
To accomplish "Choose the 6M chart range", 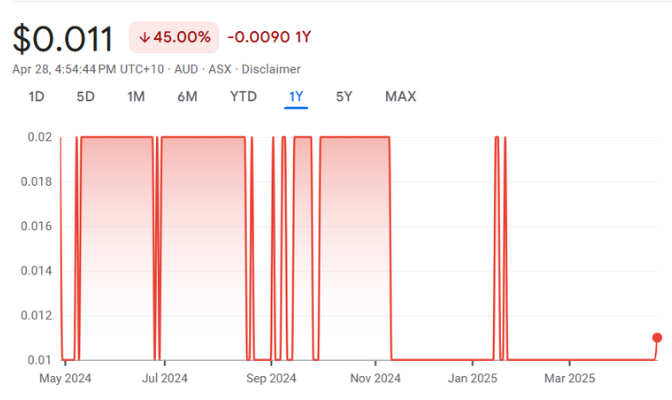I will coord(187,96).
